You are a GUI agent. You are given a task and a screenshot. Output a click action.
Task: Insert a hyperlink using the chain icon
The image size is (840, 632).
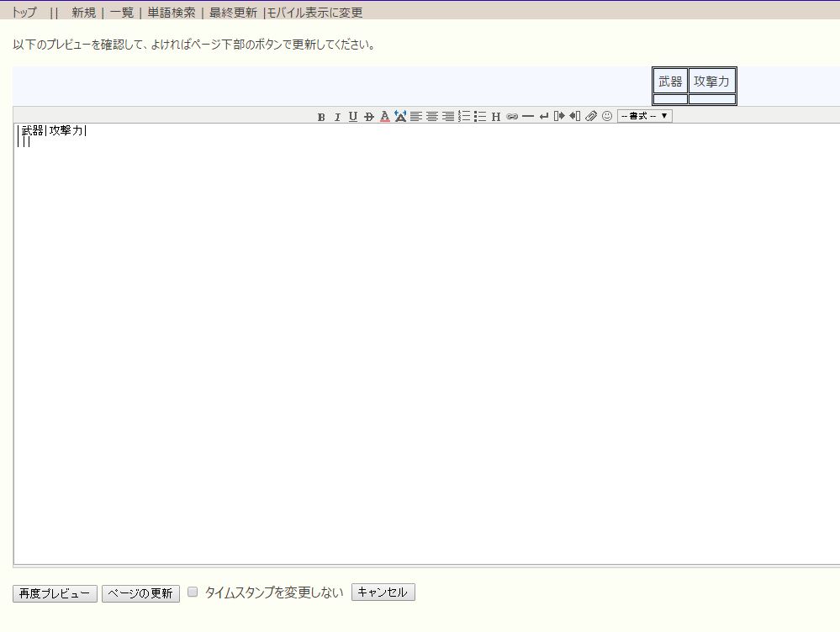pyautogui.click(x=512, y=117)
